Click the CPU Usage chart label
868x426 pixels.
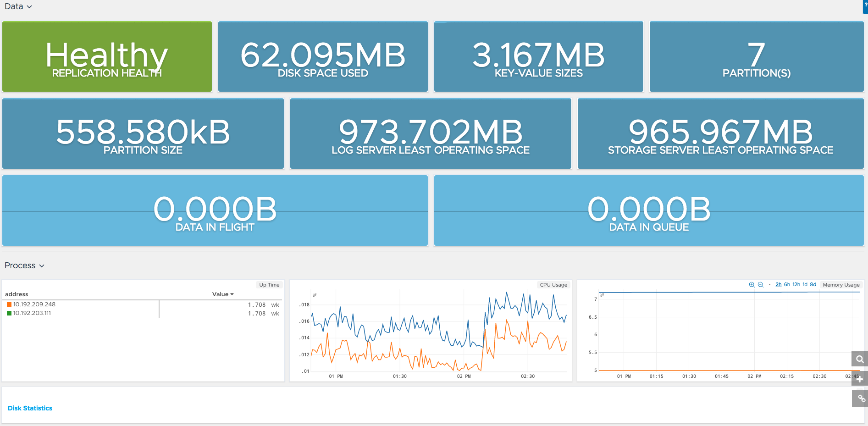point(553,285)
